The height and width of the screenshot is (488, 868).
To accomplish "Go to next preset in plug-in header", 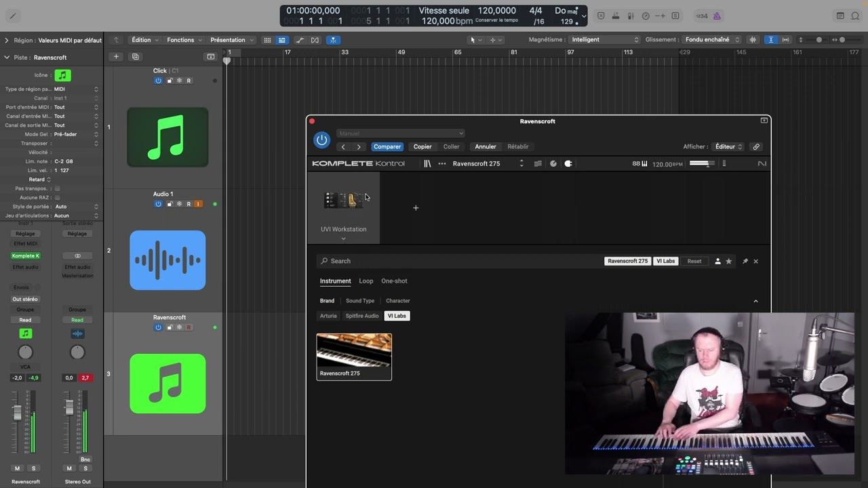I will pyautogui.click(x=359, y=146).
